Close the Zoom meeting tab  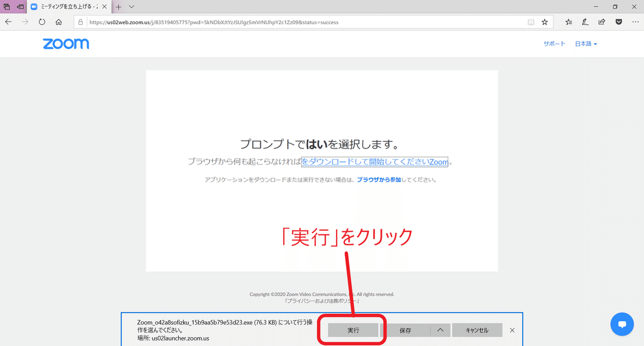(105, 6)
